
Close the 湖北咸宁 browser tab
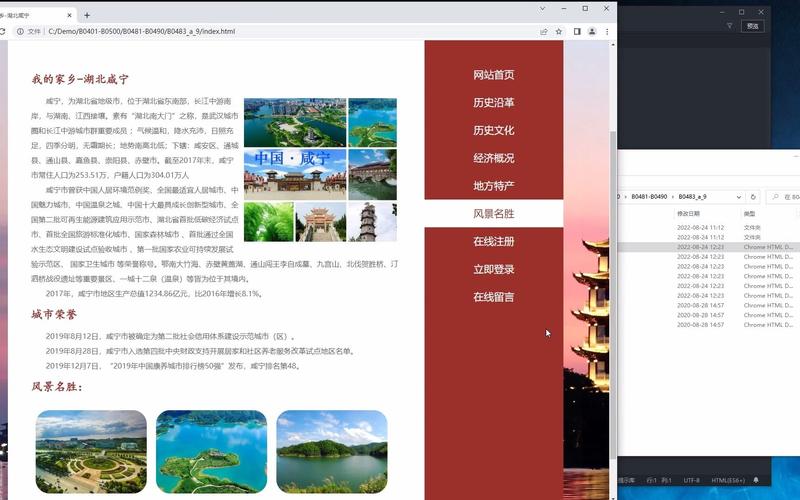69,15
